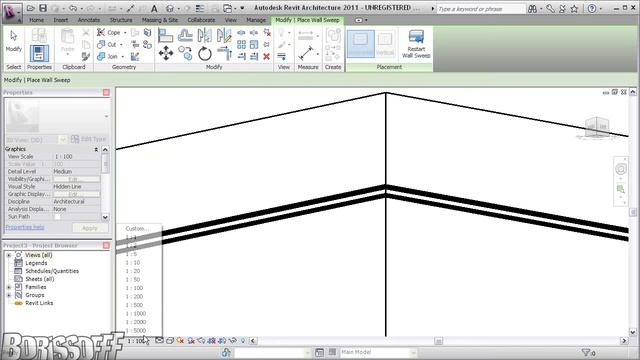Expand the Families tree node
This screenshot has width=640, height=360.
point(9,287)
